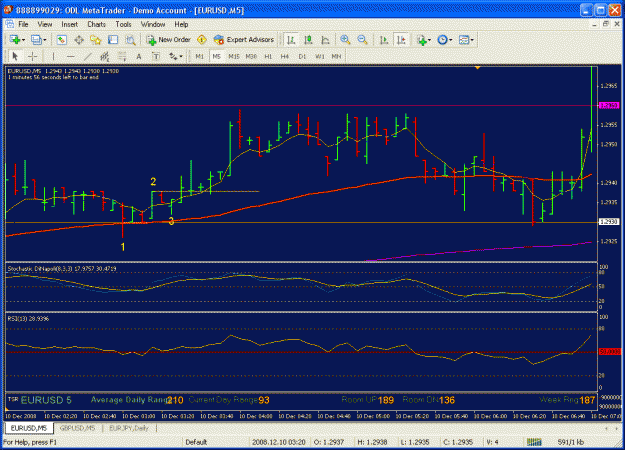Select the Vertical Line tool
This screenshot has height=450, width=625.
click(x=53, y=57)
